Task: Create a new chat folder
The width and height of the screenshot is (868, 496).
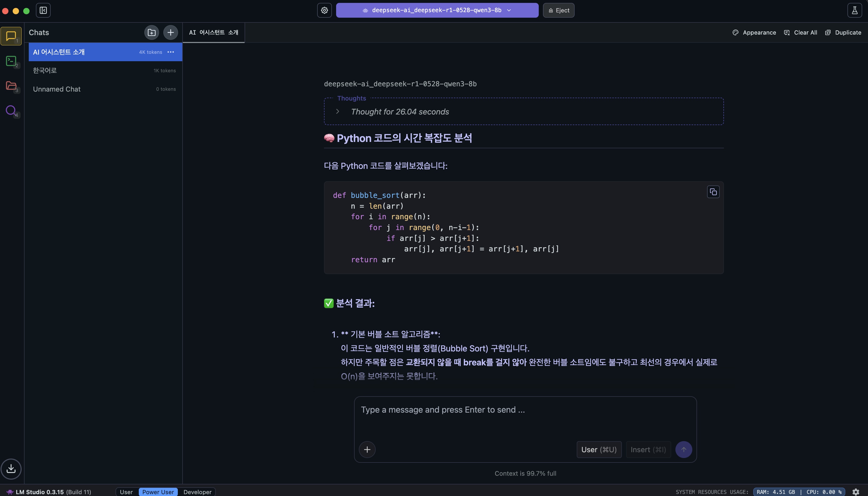Action: (152, 32)
